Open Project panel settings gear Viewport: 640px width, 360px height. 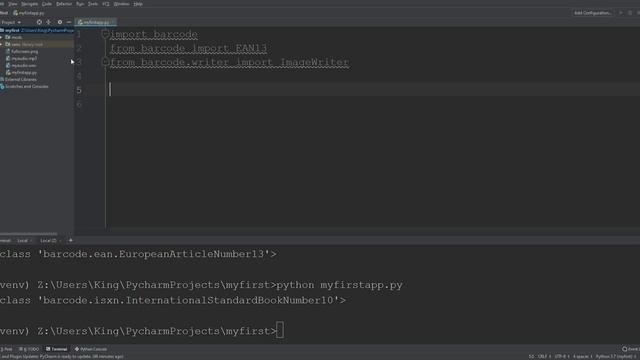[60, 22]
